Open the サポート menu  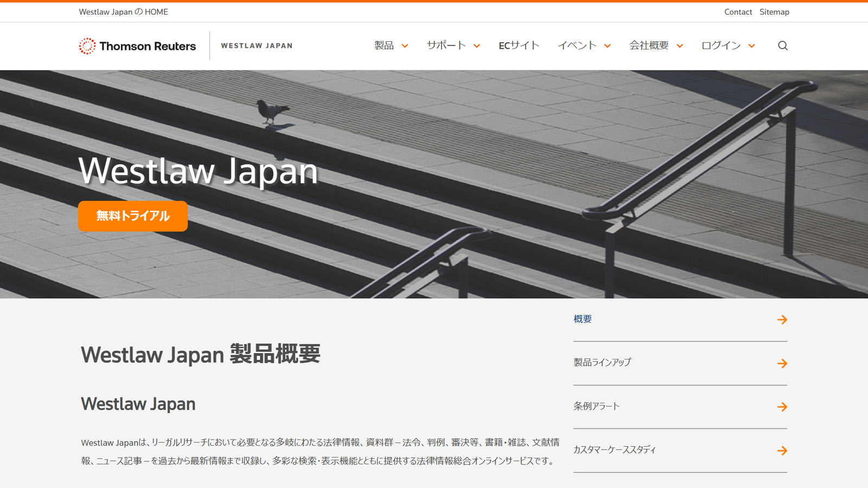(x=446, y=46)
